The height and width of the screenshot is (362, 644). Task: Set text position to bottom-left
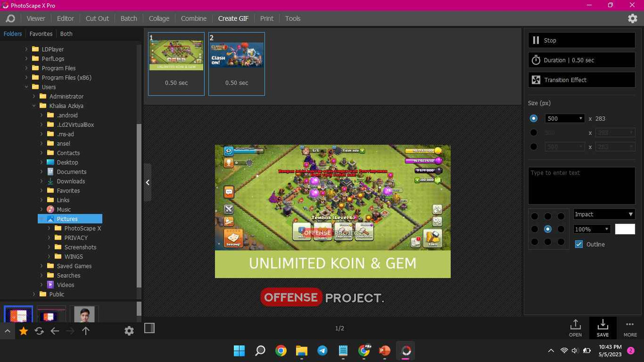pyautogui.click(x=534, y=242)
